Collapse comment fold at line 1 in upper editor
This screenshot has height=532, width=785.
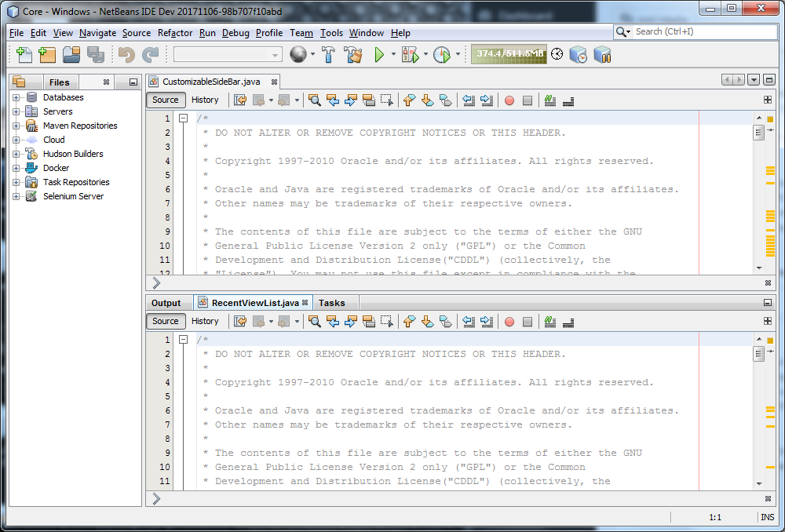(x=183, y=118)
